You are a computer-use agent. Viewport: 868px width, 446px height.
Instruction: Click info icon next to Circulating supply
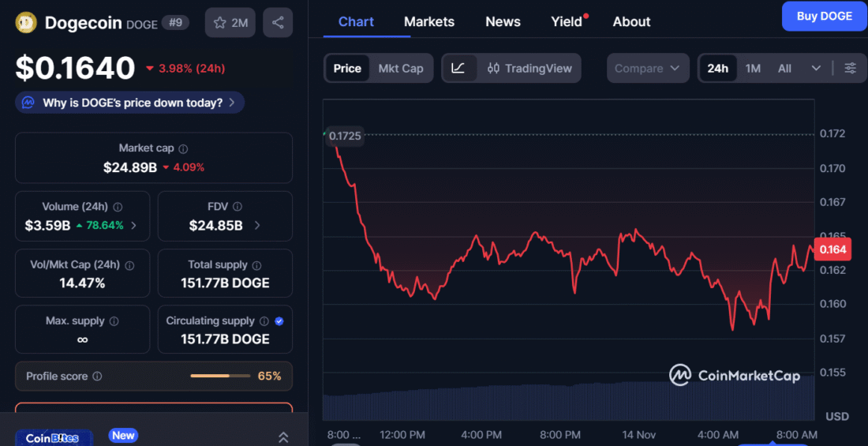coord(264,321)
